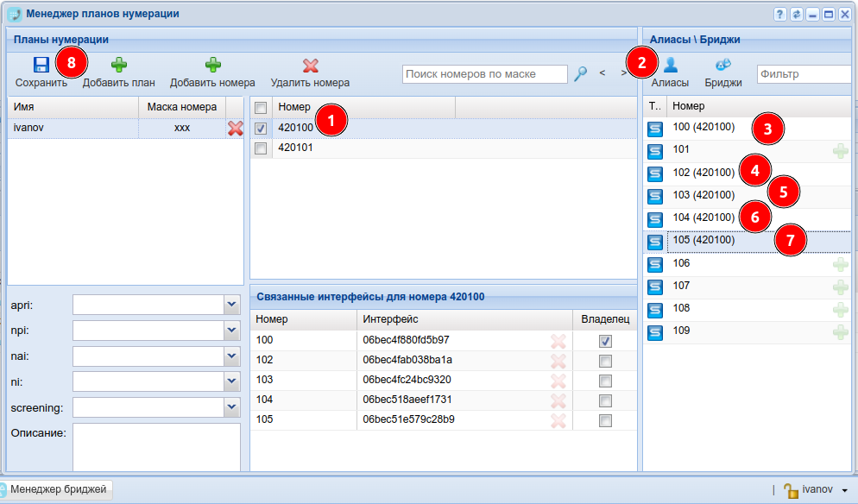This screenshot has height=504, width=858.
Task: Click Добавить план plus icon
Action: [118, 65]
